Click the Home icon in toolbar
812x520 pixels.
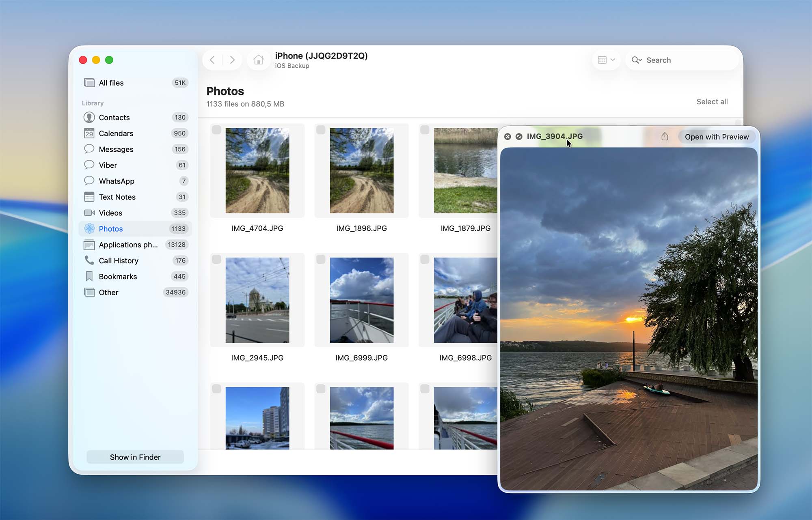pyautogui.click(x=259, y=60)
